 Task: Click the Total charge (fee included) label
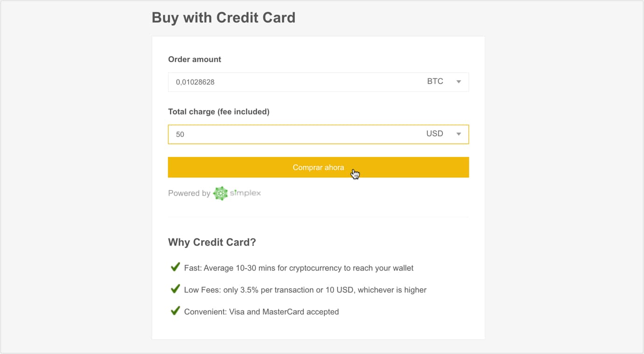[x=219, y=112]
